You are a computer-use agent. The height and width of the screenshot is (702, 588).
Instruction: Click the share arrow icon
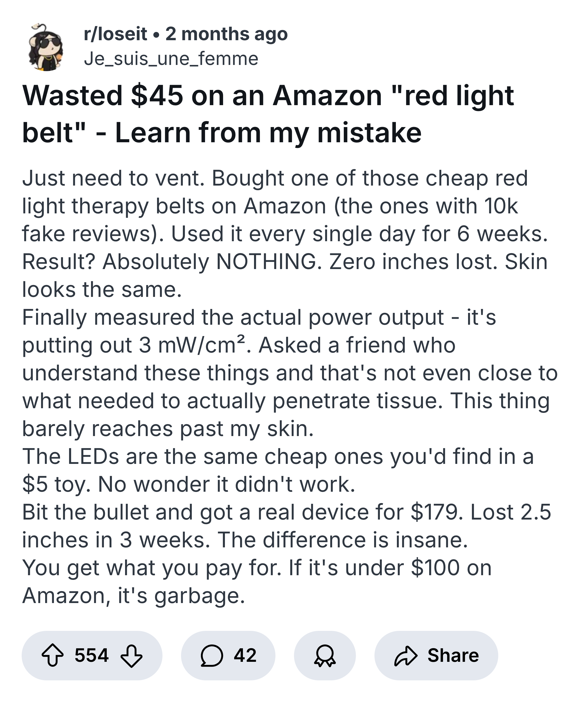406,655
